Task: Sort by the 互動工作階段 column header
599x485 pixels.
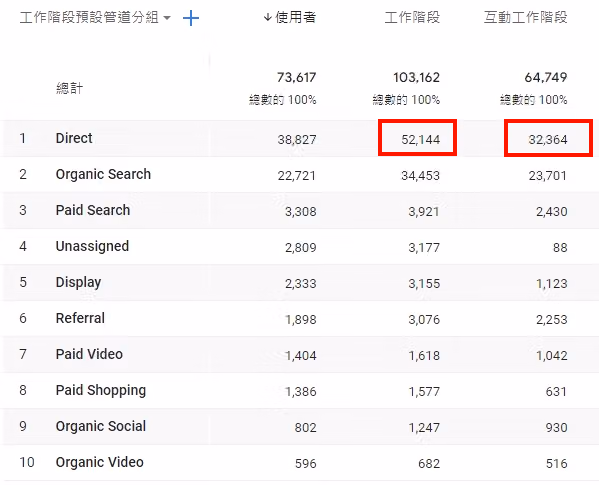Action: pos(526,17)
